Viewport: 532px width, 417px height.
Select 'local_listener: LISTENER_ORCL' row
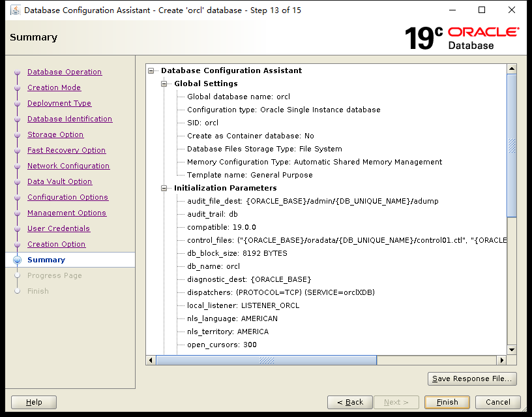click(243, 305)
